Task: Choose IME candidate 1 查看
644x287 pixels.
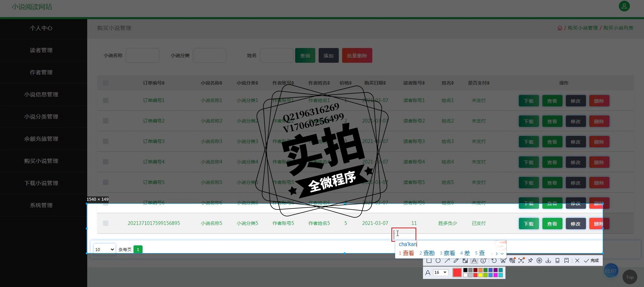Action: (407, 253)
